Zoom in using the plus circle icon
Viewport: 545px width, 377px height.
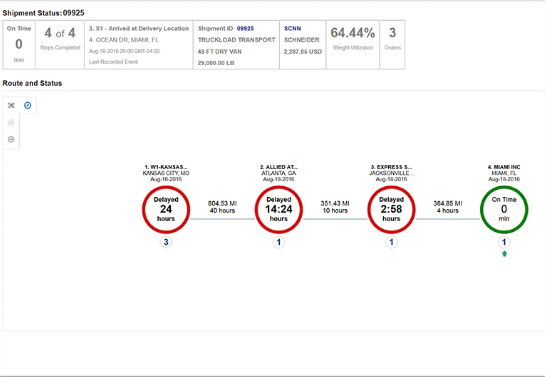pos(11,122)
